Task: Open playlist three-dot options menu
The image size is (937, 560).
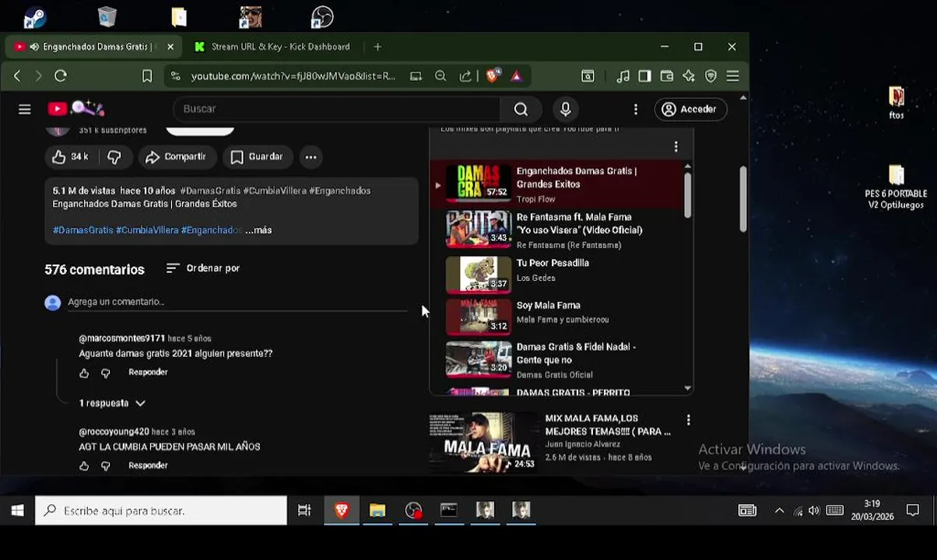Action: 676,146
